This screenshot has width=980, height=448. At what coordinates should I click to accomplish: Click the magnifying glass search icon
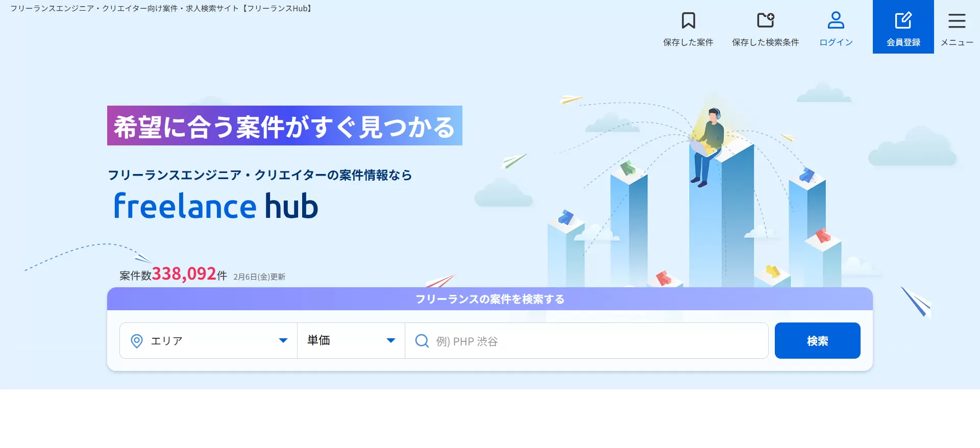coord(422,341)
